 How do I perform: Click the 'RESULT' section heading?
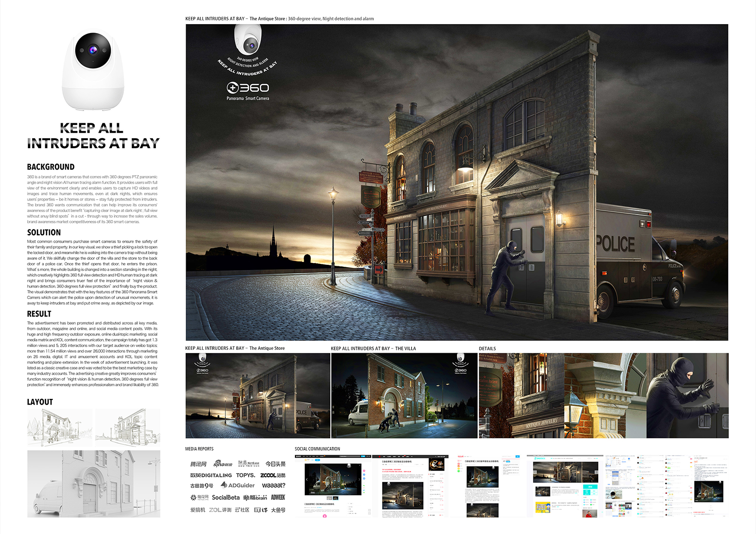39,314
